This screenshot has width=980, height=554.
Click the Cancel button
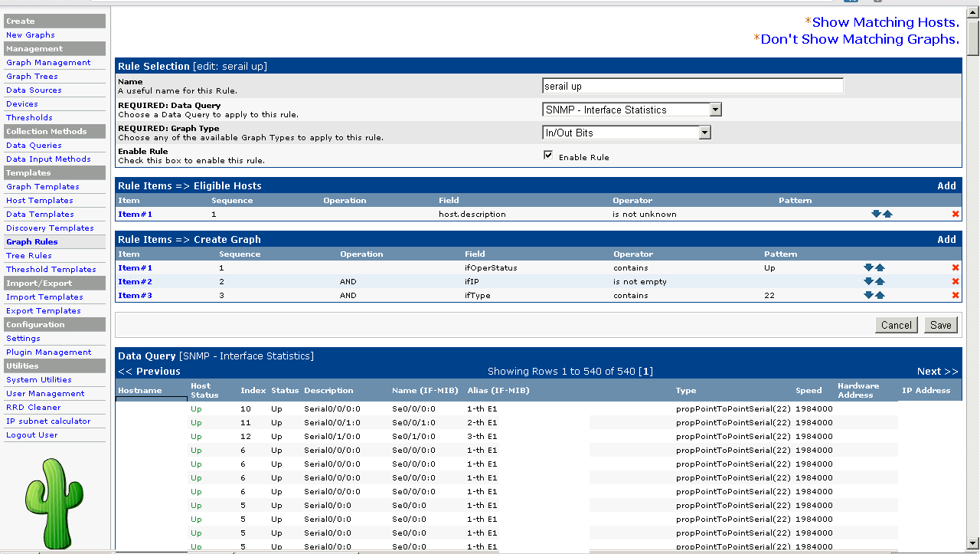point(897,325)
